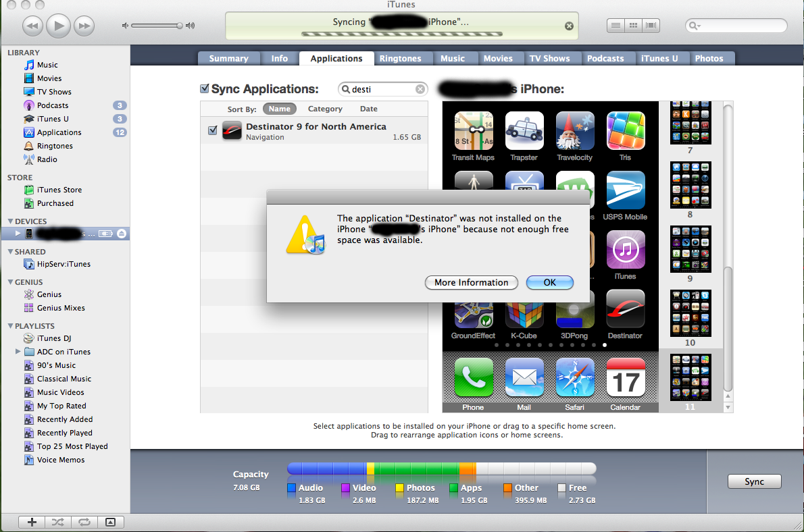The image size is (804, 532).
Task: Switch to the Ringtones tab
Action: pos(401,59)
